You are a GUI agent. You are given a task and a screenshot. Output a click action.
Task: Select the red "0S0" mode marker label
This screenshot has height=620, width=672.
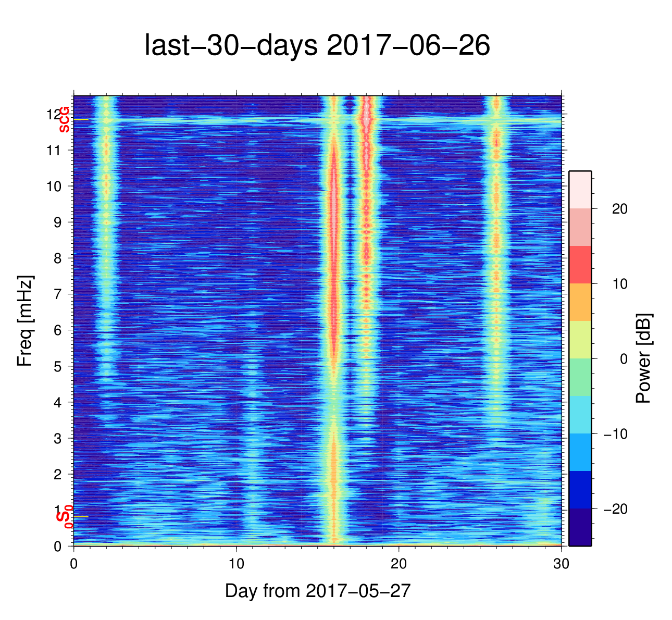[x=64, y=517]
